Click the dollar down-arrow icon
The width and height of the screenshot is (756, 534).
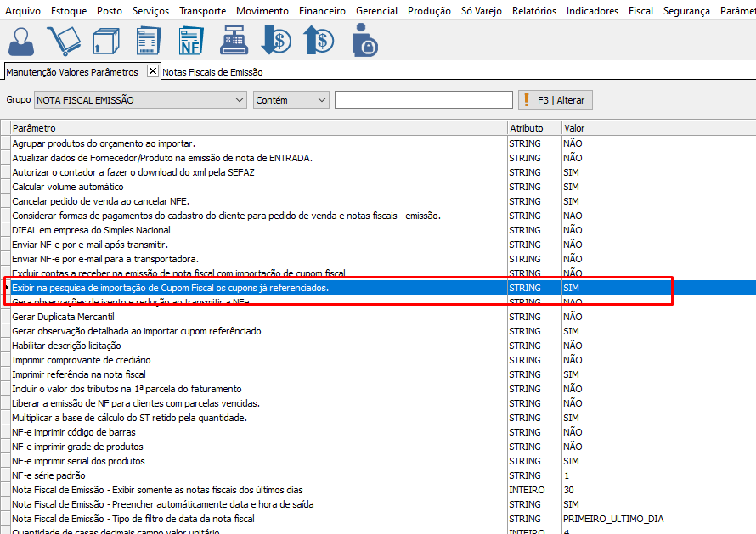tap(275, 40)
